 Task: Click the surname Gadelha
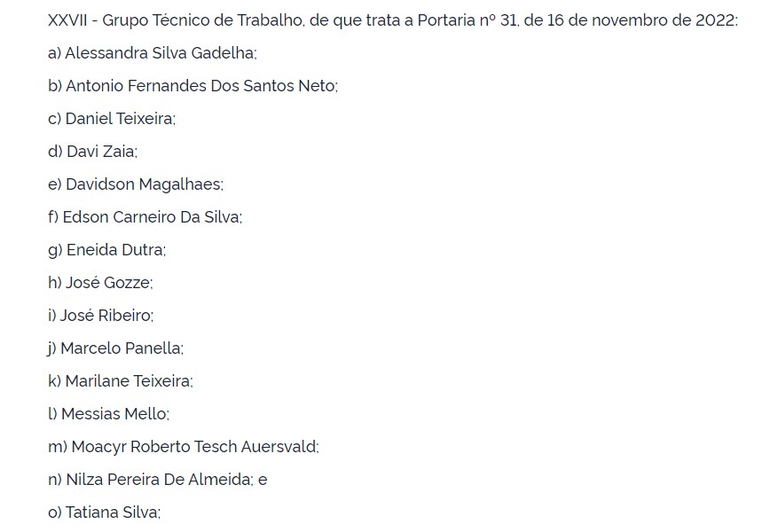[223, 53]
